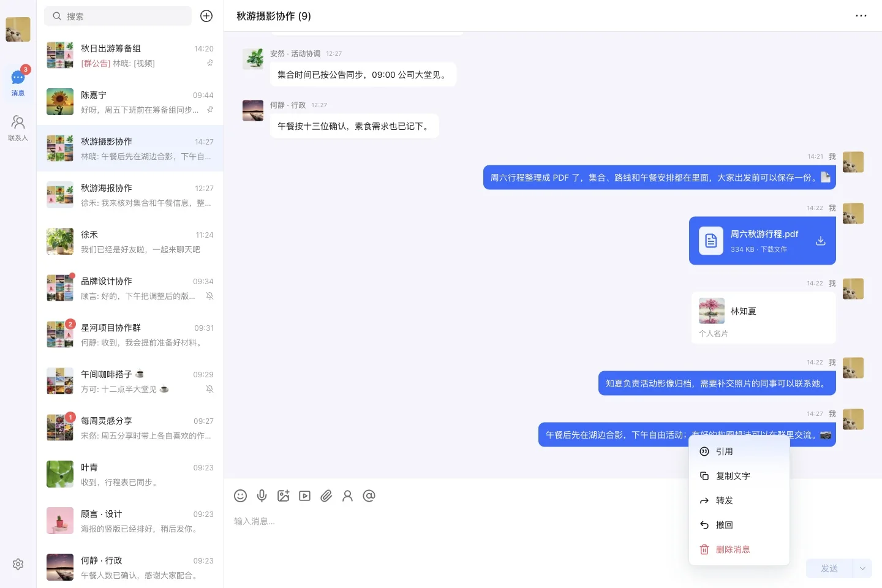Mention someone with the @ icon
The height and width of the screenshot is (588, 882).
[369, 496]
